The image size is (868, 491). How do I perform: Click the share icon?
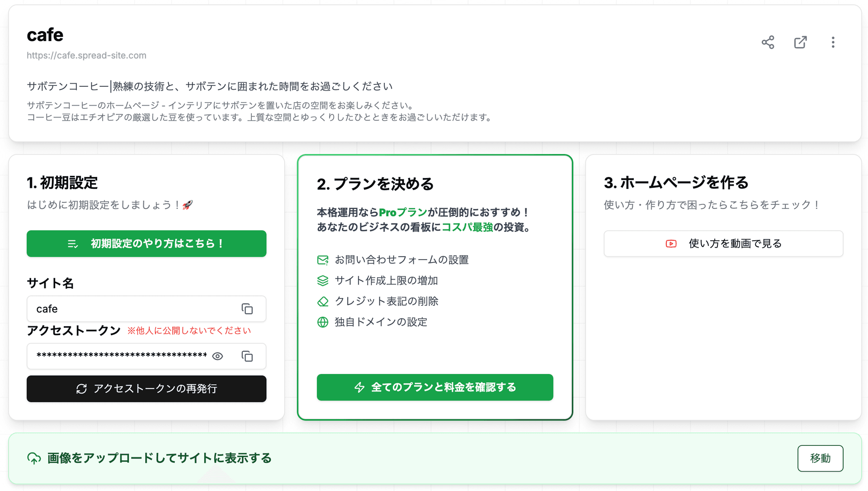point(768,42)
